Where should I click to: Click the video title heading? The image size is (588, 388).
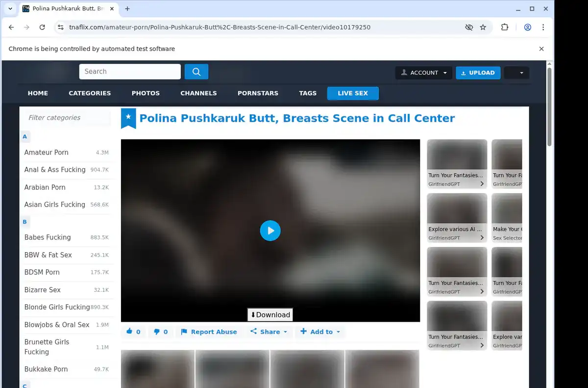coord(297,118)
